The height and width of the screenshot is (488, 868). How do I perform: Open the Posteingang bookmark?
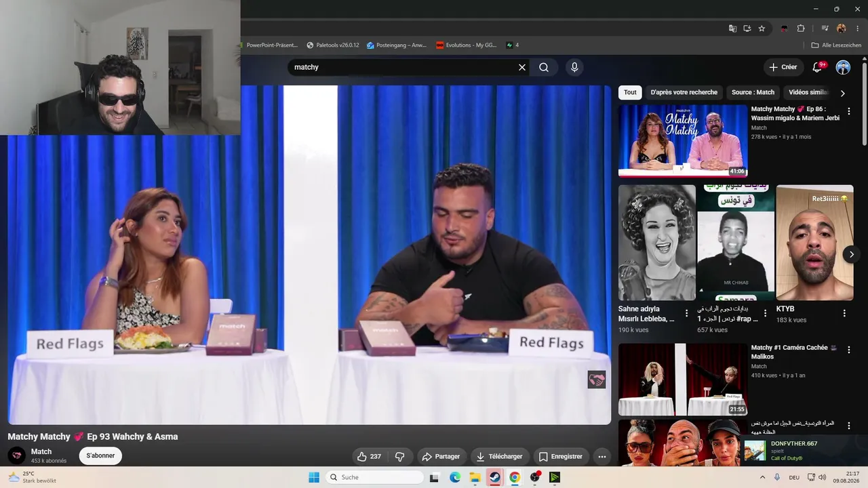397,45
